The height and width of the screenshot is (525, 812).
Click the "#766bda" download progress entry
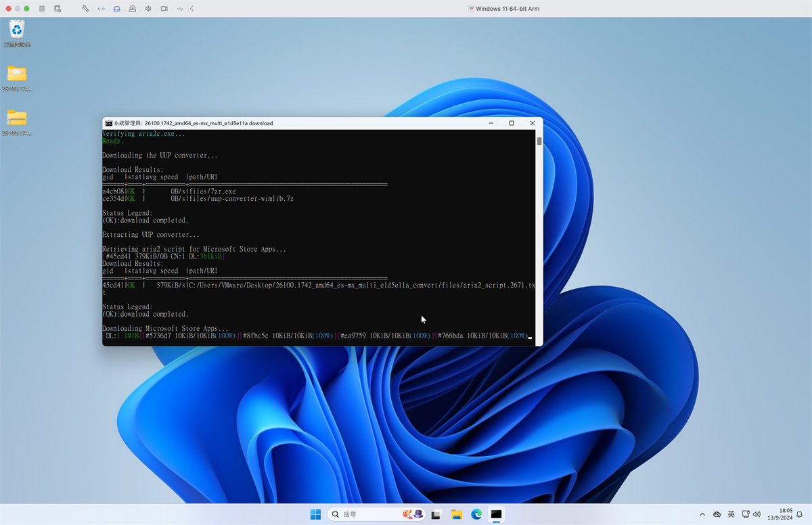click(483, 336)
